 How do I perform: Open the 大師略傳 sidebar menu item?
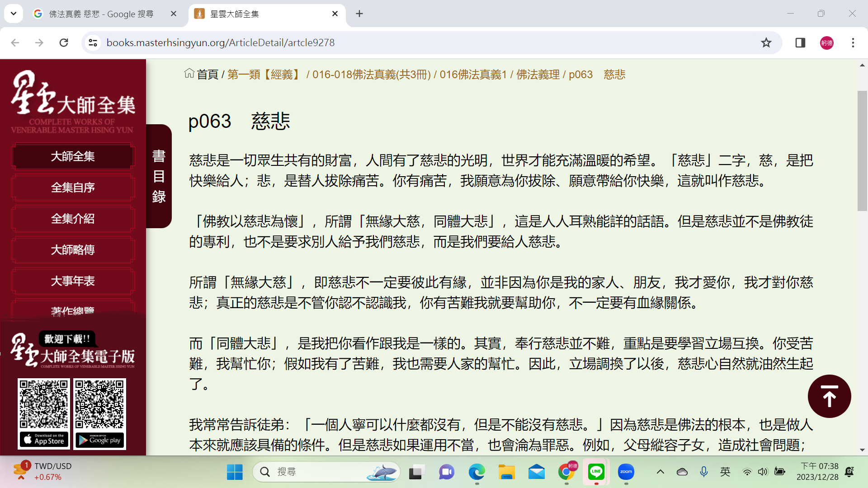(x=73, y=250)
